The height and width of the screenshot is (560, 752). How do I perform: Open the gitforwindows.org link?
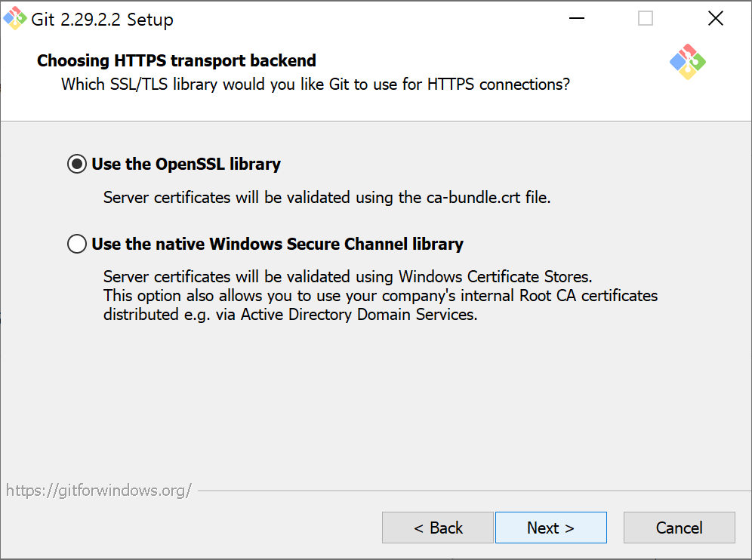coord(99,490)
